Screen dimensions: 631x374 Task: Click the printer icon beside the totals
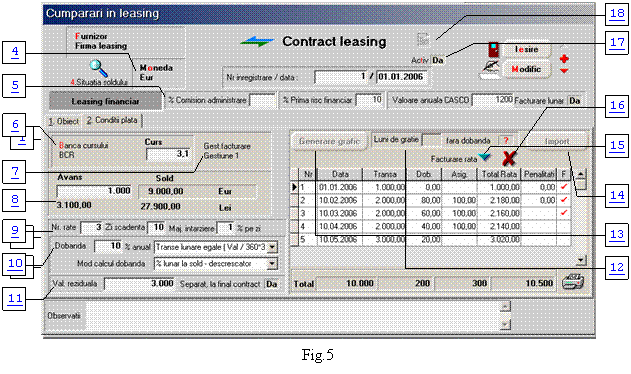point(573,283)
